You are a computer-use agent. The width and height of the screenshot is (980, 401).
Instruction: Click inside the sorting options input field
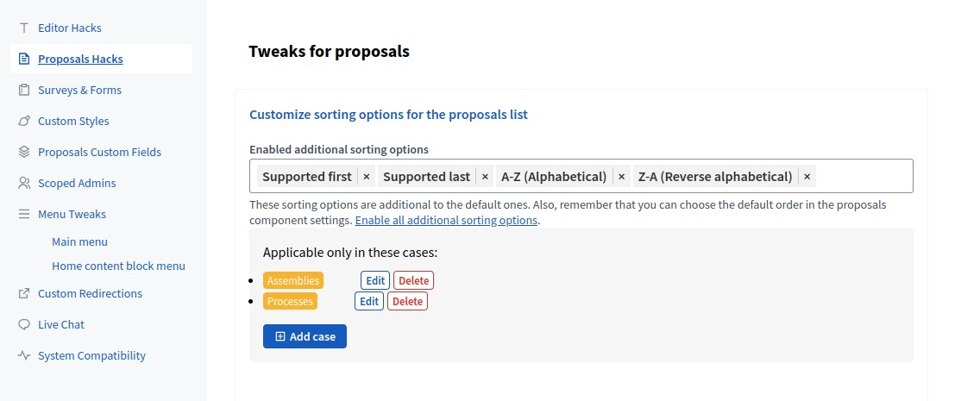[863, 177]
